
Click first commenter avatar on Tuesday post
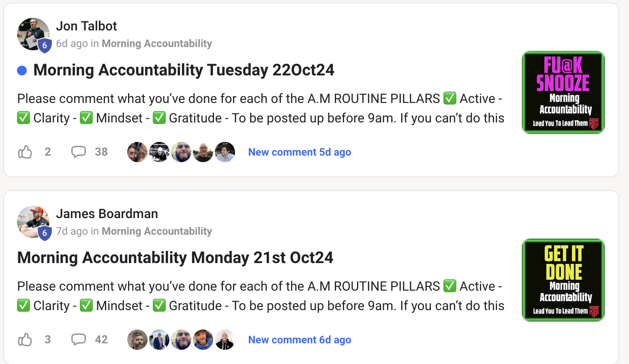[x=137, y=152]
